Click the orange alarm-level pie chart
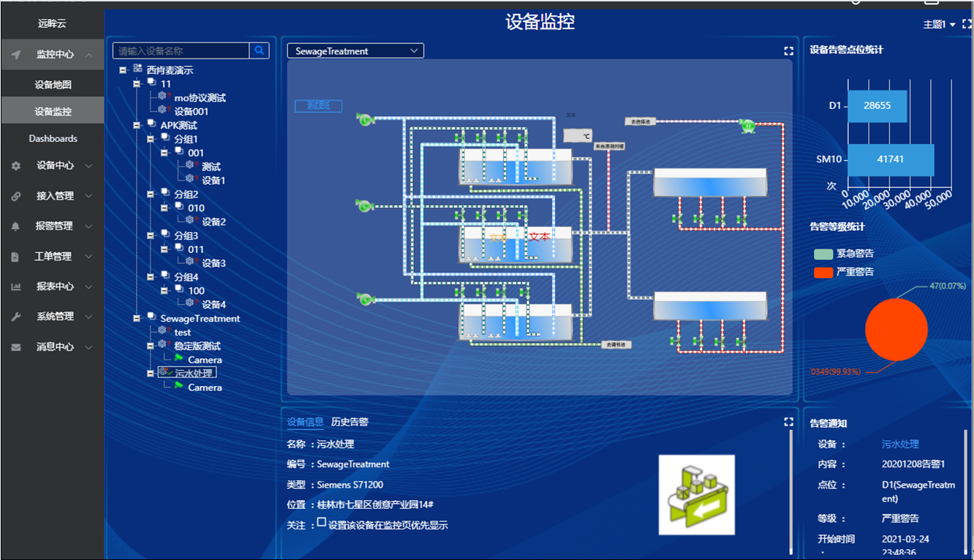The width and height of the screenshot is (974, 560). (x=896, y=329)
